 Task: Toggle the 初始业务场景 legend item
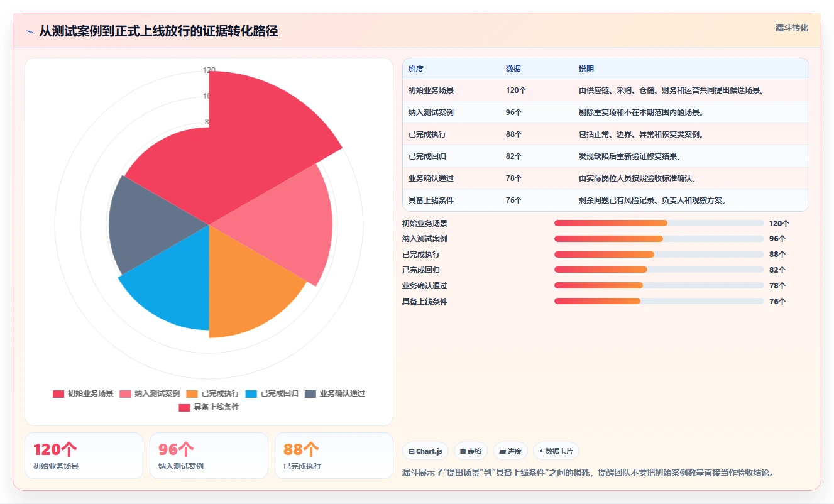pos(83,393)
